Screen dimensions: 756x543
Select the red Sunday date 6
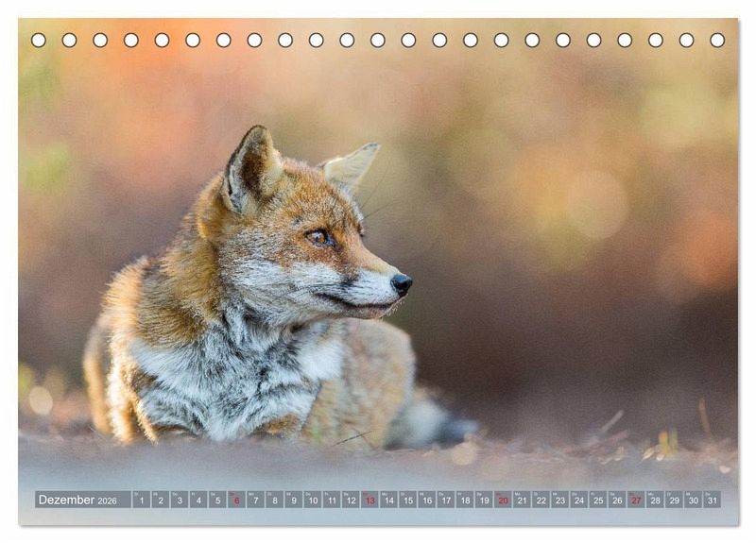tap(236, 500)
